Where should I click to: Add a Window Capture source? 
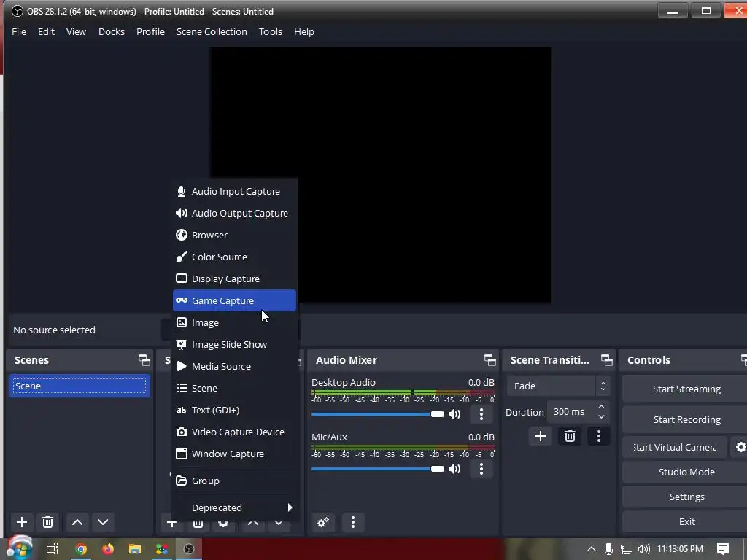[234, 454]
